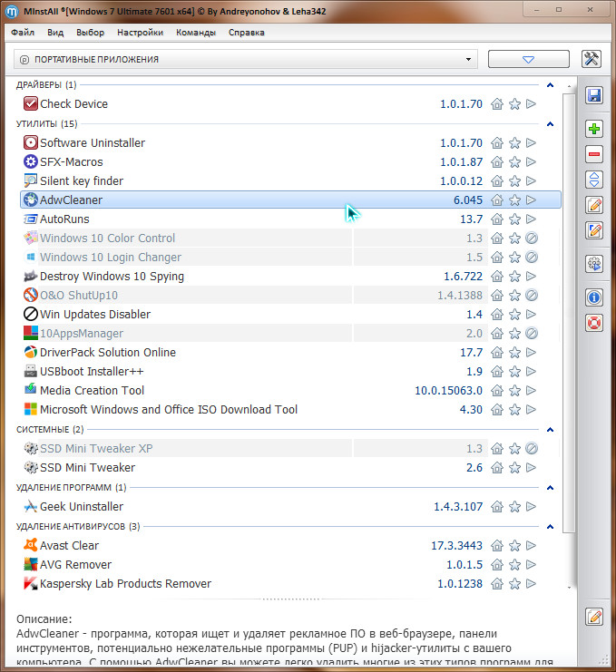Click the run arrow for Kaspersky Lab Products Remover
616x672 pixels.
pyautogui.click(x=531, y=584)
